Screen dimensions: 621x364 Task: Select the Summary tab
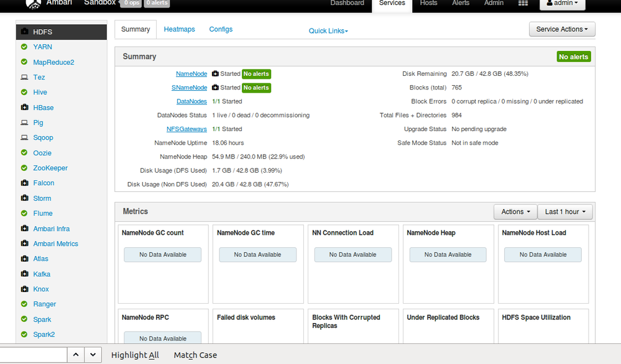tap(136, 29)
